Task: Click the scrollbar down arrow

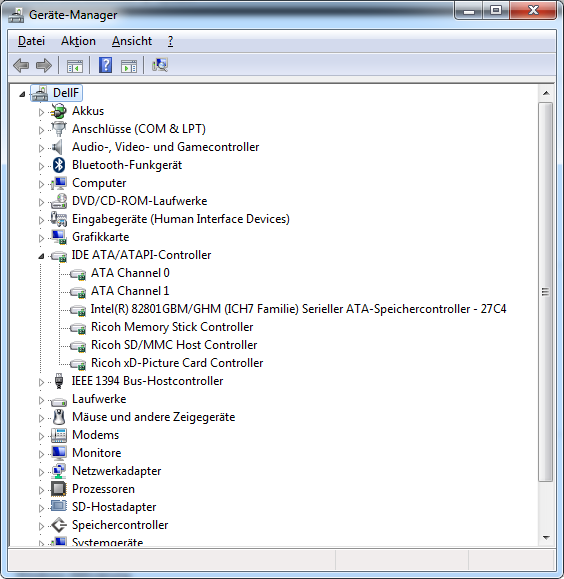Action: click(x=546, y=538)
